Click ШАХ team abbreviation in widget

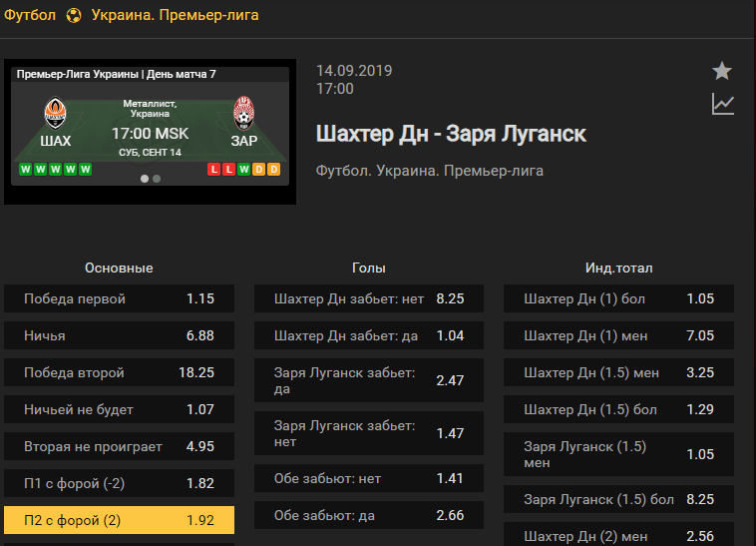(56, 141)
